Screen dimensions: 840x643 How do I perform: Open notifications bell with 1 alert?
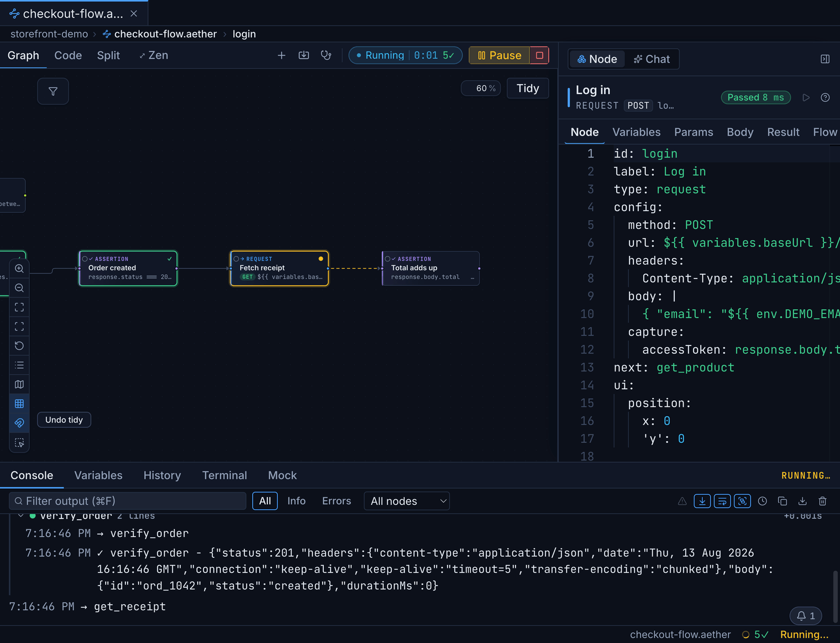coord(806,616)
